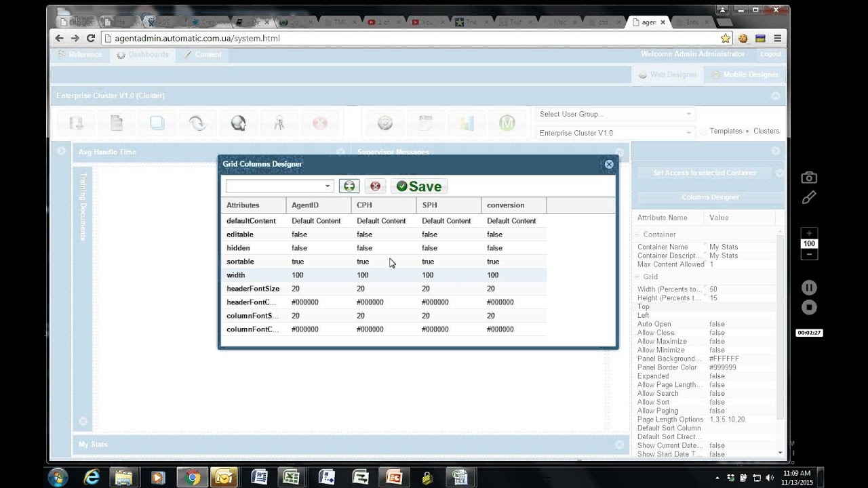This screenshot has height=488, width=868.
Task: Click the conversion column header
Action: 514,205
